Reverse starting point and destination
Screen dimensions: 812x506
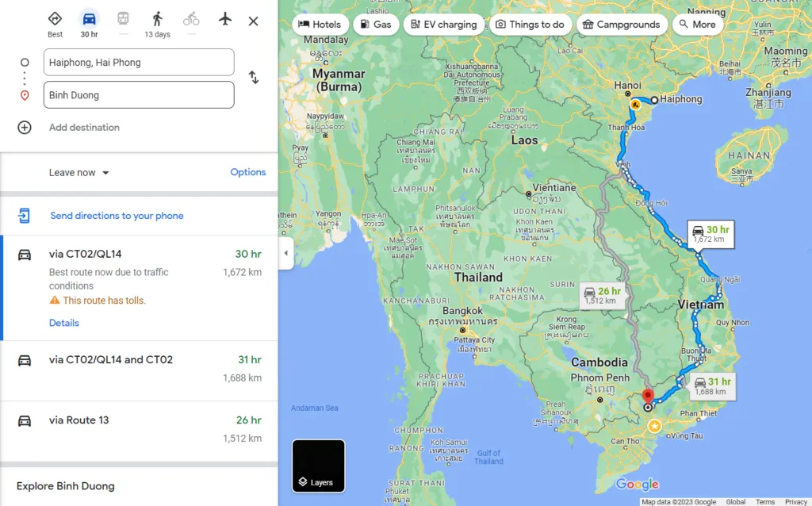253,78
